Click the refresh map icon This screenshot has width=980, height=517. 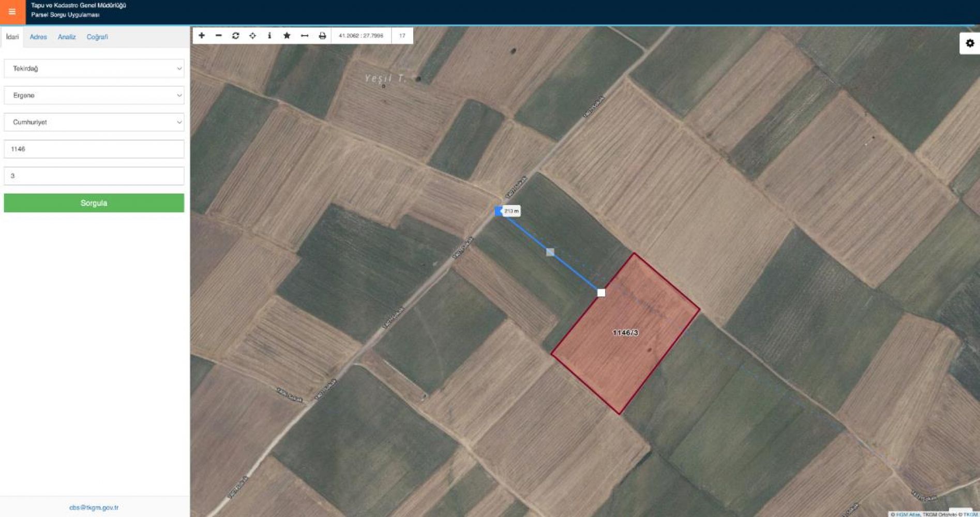236,36
